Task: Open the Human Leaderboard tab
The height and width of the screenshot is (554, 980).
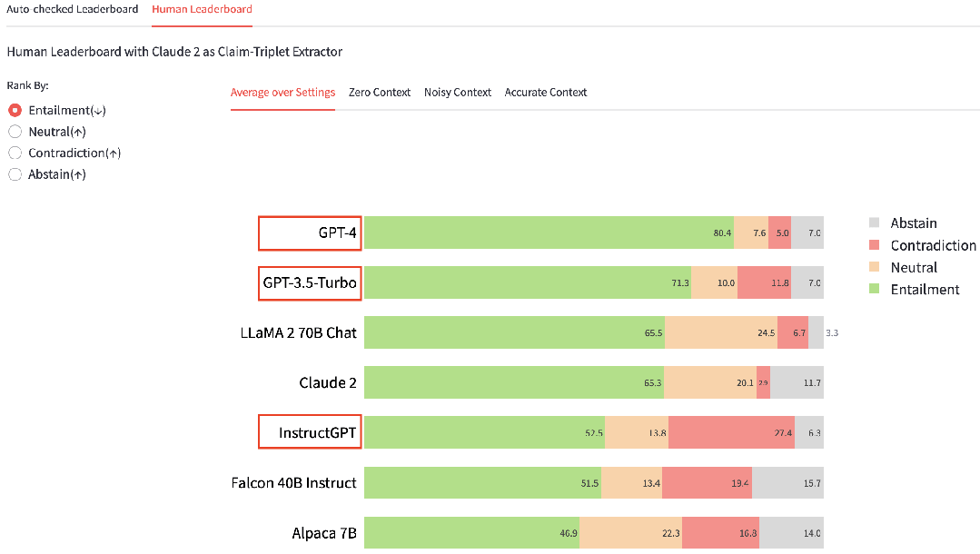Action: pos(202,9)
